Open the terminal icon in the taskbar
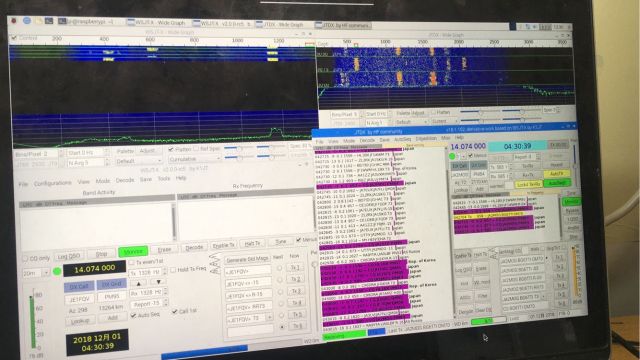Image resolution: width=640 pixels, height=360 pixels. [49, 21]
